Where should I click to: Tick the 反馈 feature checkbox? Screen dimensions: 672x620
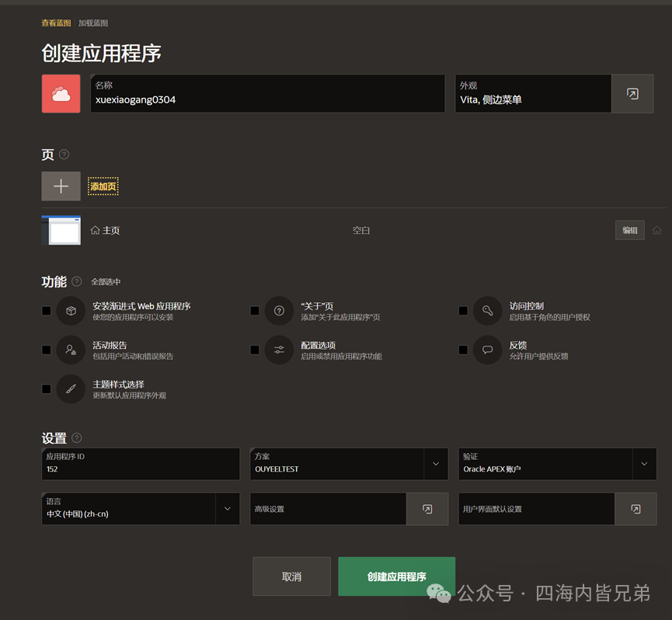[463, 350]
